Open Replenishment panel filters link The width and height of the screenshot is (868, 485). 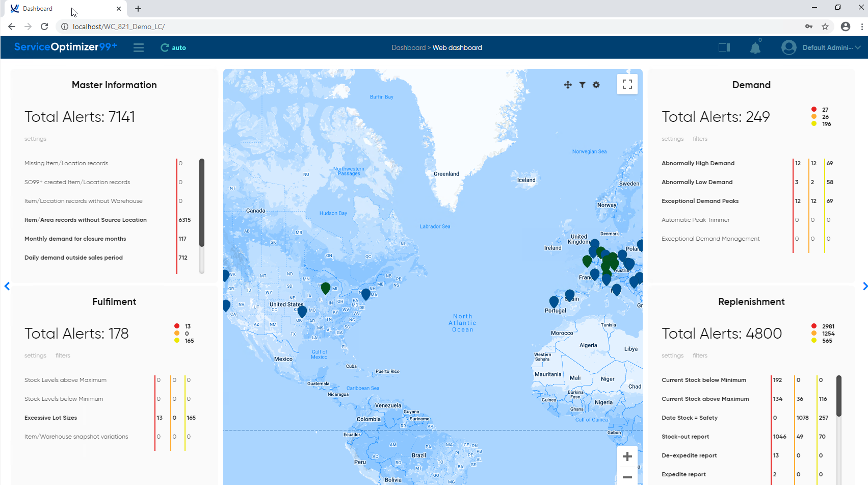click(700, 355)
